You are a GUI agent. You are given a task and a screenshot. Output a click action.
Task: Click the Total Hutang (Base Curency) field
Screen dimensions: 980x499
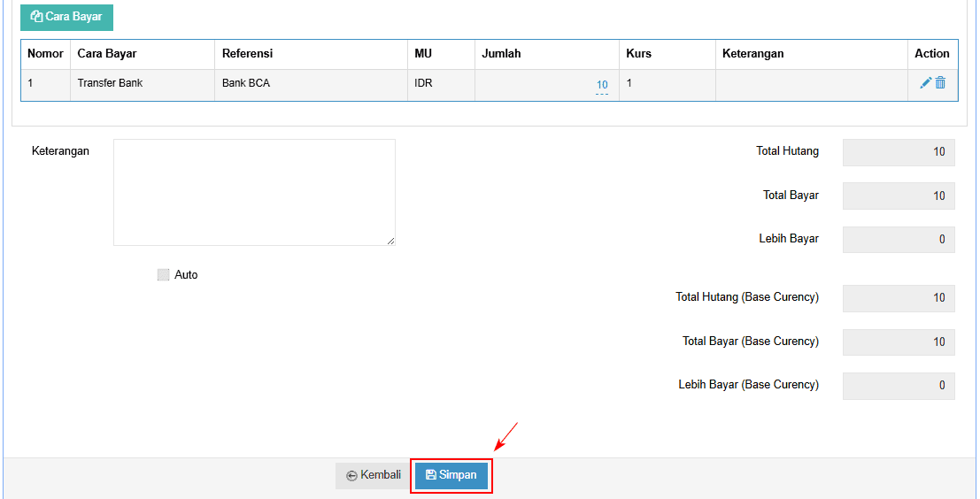899,298
